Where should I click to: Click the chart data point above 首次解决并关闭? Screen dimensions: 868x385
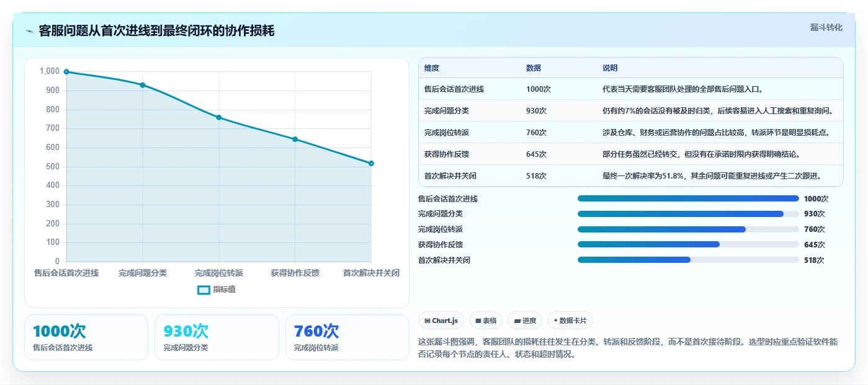pos(371,163)
